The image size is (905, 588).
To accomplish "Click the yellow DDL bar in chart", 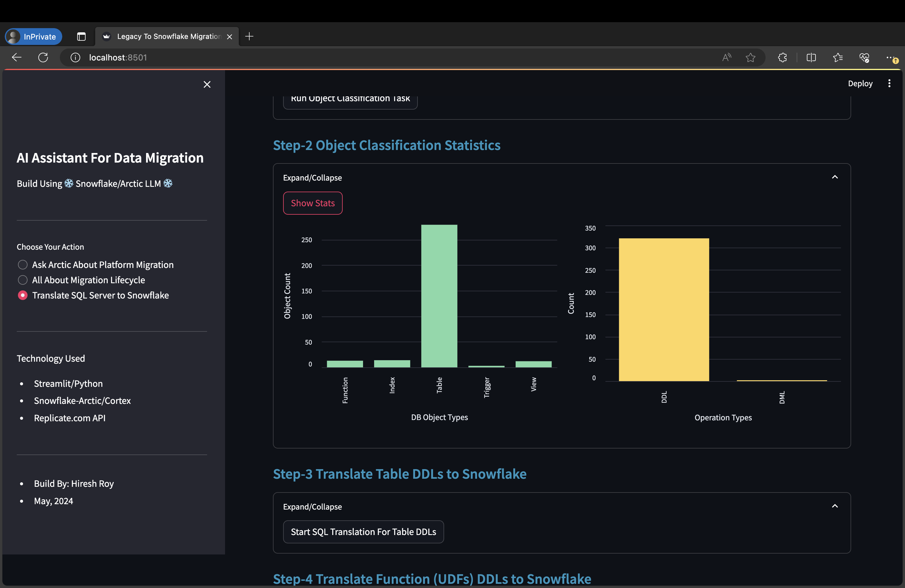I will point(663,309).
